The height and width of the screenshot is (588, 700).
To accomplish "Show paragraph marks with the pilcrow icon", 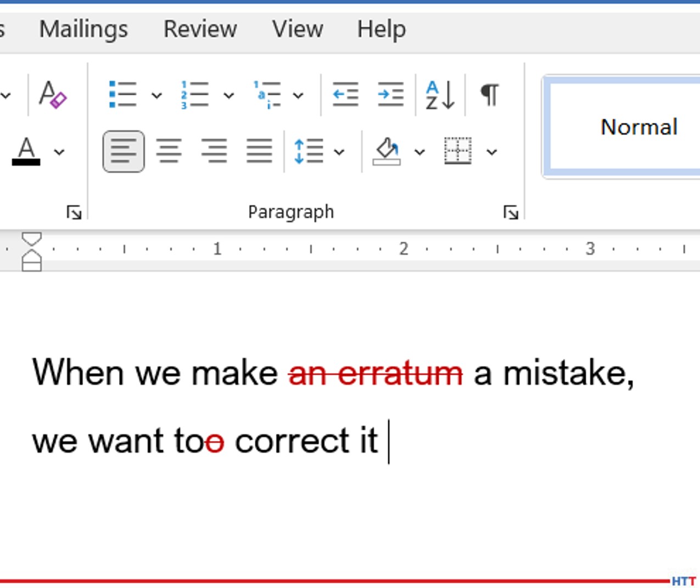I will (489, 94).
